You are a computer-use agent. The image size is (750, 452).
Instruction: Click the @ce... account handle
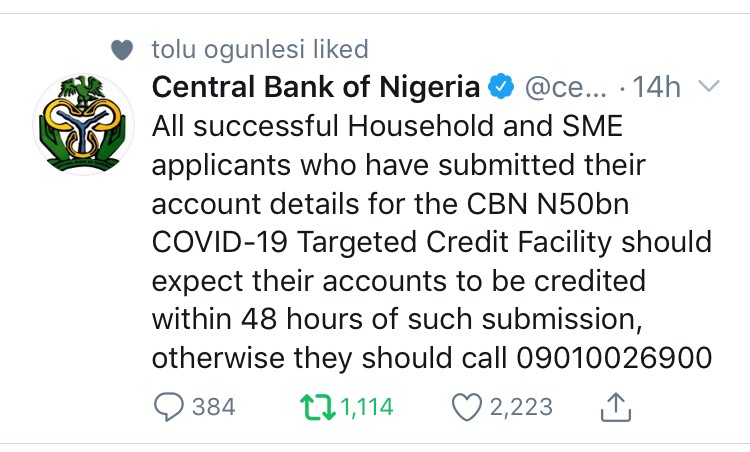pos(565,88)
